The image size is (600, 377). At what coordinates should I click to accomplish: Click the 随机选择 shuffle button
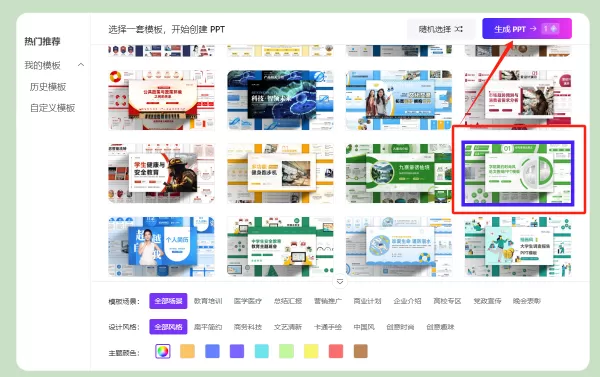click(x=441, y=29)
